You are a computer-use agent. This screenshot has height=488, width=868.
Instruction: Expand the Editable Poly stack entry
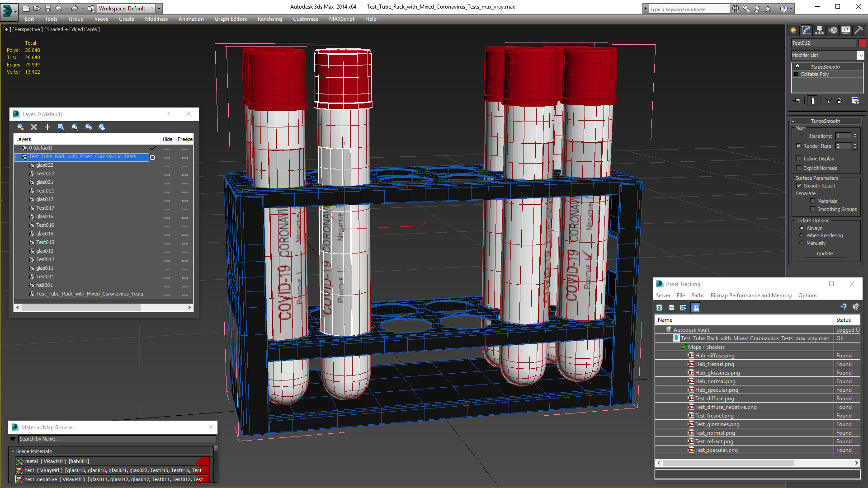point(797,74)
